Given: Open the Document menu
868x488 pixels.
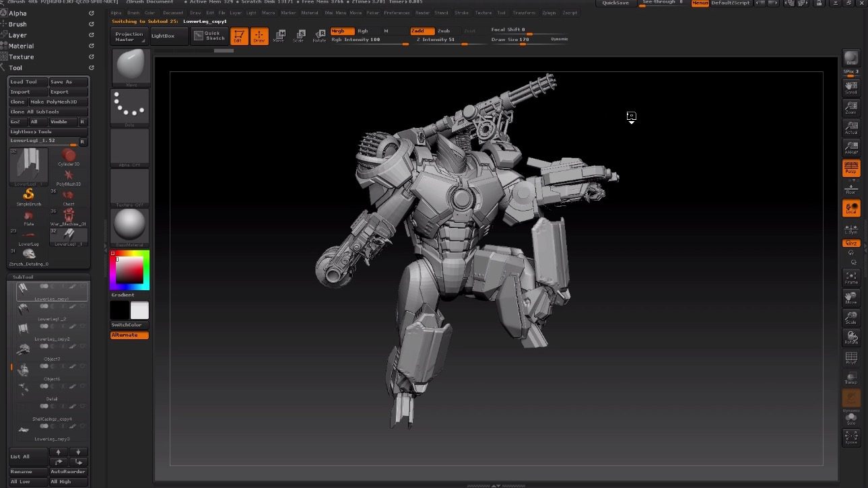Looking at the screenshot, I should click(173, 13).
